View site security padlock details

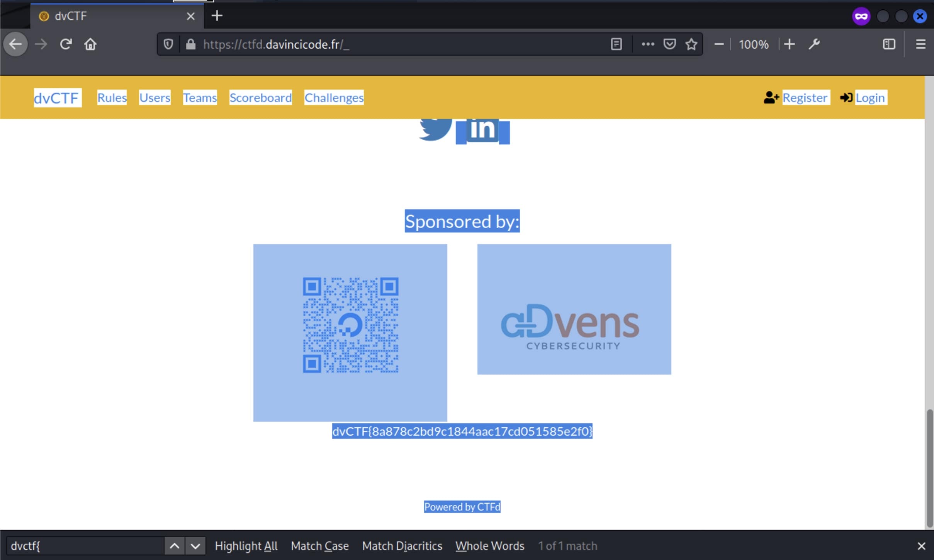coord(190,44)
